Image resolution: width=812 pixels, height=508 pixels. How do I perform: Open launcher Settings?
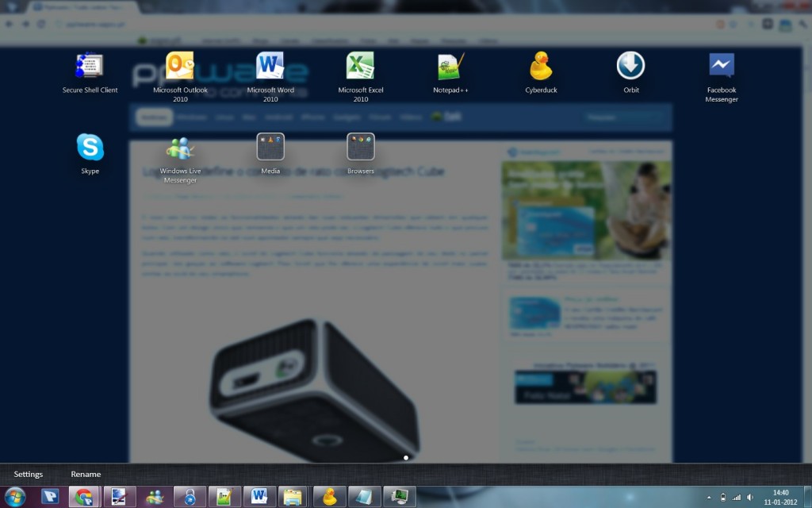pos(29,475)
